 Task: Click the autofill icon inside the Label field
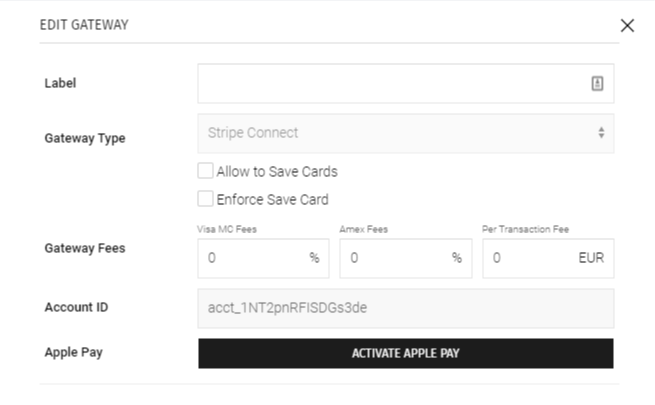pyautogui.click(x=597, y=84)
